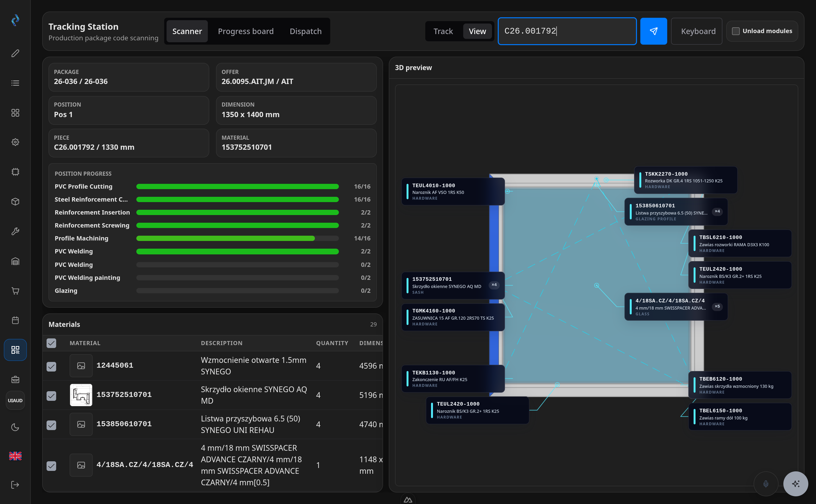816x504 pixels.
Task: Open the shopping cart icon in the sidebar
Action: (x=15, y=291)
